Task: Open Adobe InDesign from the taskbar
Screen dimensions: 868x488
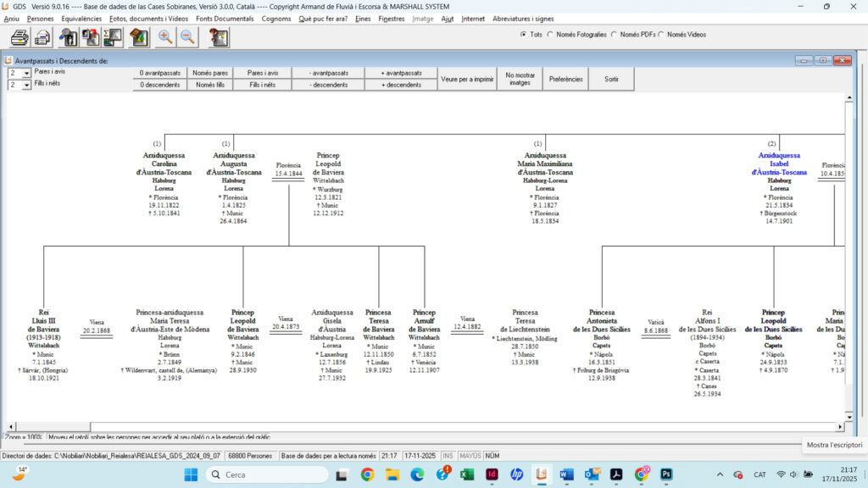Action: [x=492, y=474]
